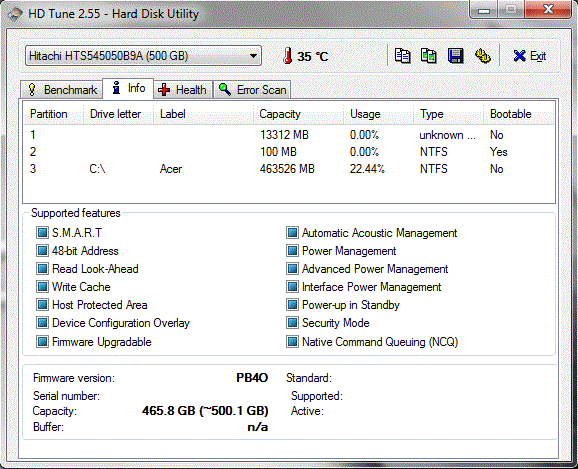Image resolution: width=578 pixels, height=469 pixels.
Task: Close the HD Tune window
Action: point(549,10)
